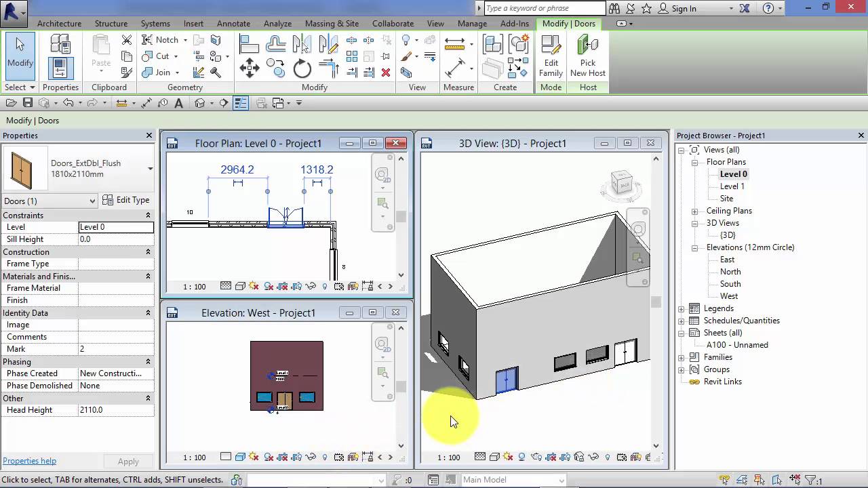This screenshot has width=868, height=488.
Task: Collapse the Identity Data property group
Action: tap(148, 313)
